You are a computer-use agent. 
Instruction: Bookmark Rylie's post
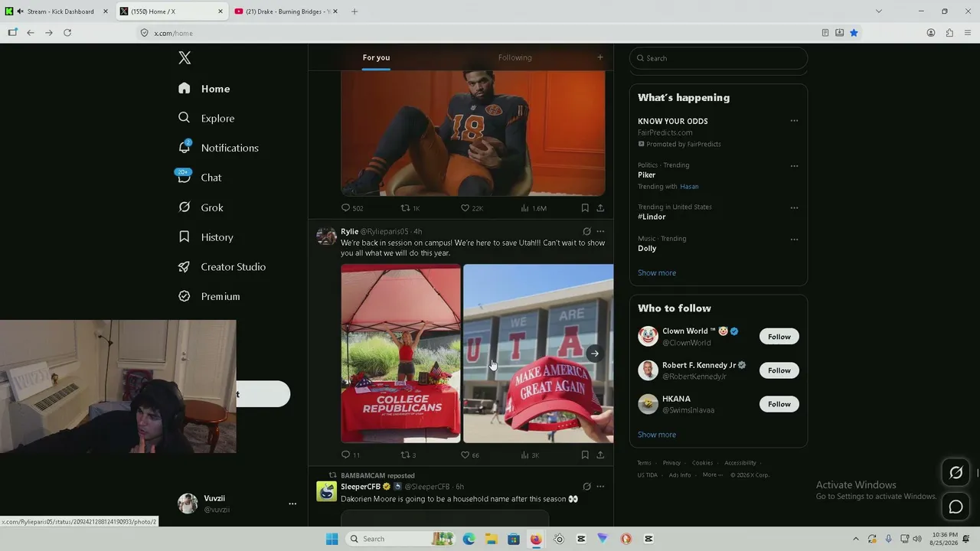[585, 455]
